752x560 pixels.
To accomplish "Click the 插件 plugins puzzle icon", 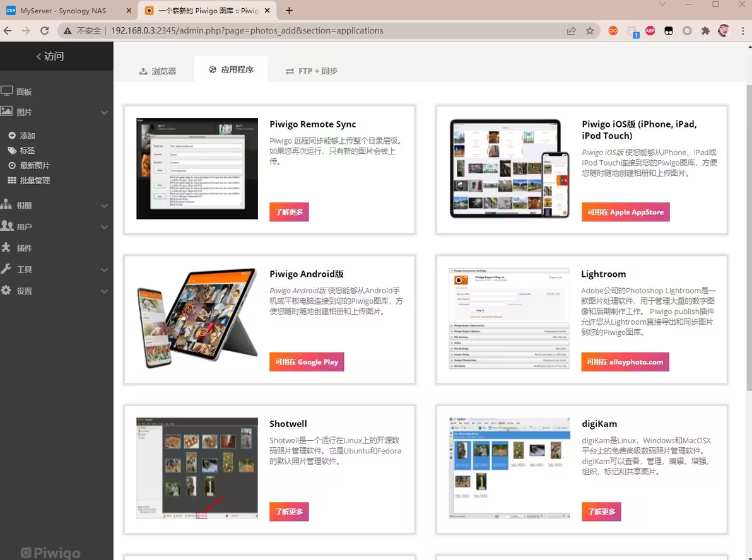I will point(7,248).
